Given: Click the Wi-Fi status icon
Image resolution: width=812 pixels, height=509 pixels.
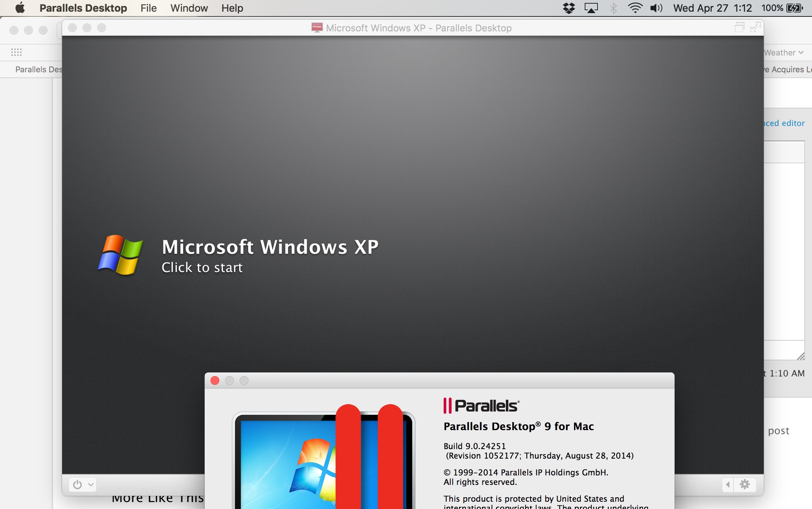Looking at the screenshot, I should point(635,8).
